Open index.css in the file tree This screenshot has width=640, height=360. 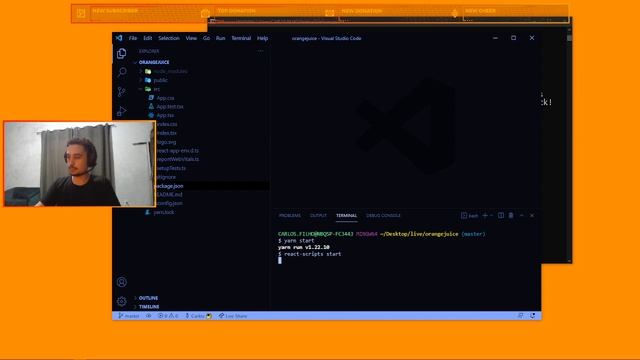click(167, 124)
